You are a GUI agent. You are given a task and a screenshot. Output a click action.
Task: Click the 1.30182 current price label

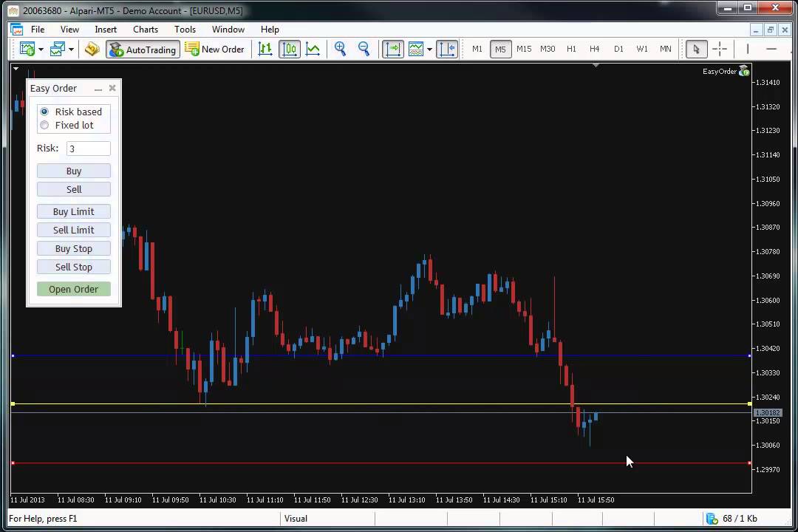click(x=767, y=412)
